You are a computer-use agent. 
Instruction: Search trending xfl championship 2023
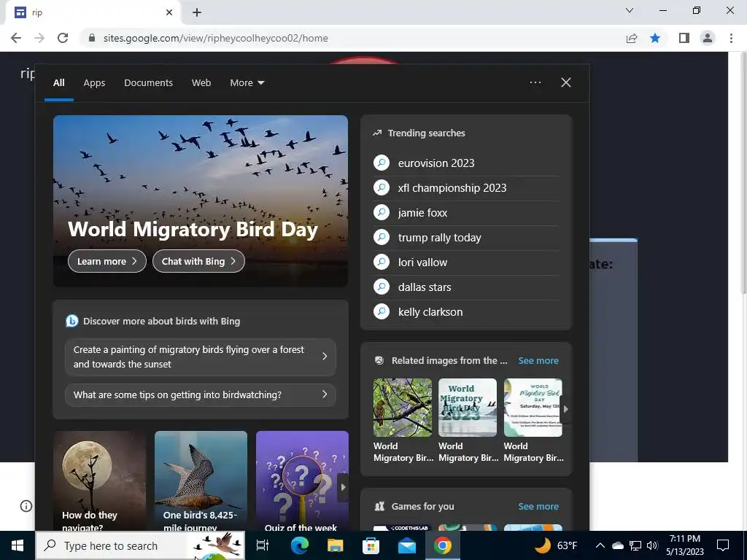[x=452, y=187]
